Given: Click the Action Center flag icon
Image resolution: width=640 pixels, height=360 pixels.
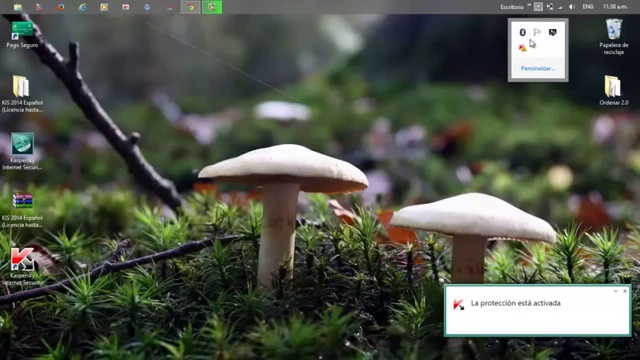Looking at the screenshot, I should point(537,32).
